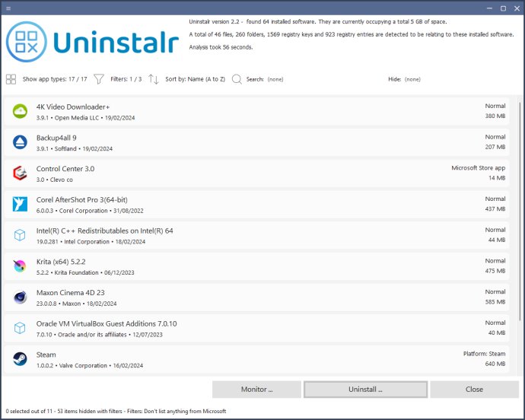Click the Platform: Steam label
Image resolution: width=525 pixels, height=420 pixels.
[484, 354]
